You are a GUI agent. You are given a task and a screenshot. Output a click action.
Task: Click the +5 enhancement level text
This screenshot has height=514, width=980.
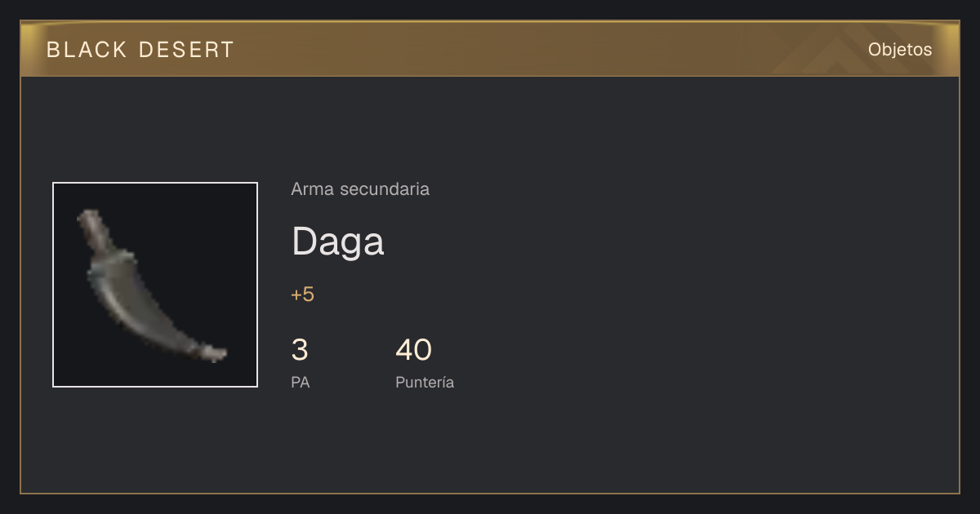point(302,295)
